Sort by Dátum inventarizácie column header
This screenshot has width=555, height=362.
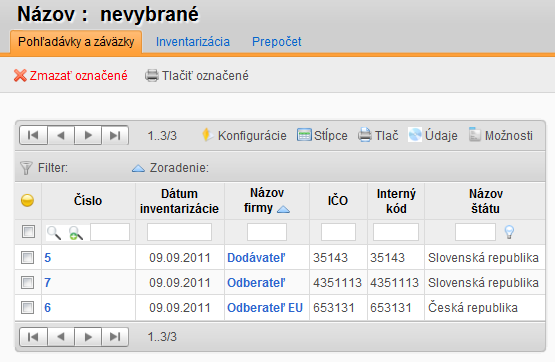point(179,201)
